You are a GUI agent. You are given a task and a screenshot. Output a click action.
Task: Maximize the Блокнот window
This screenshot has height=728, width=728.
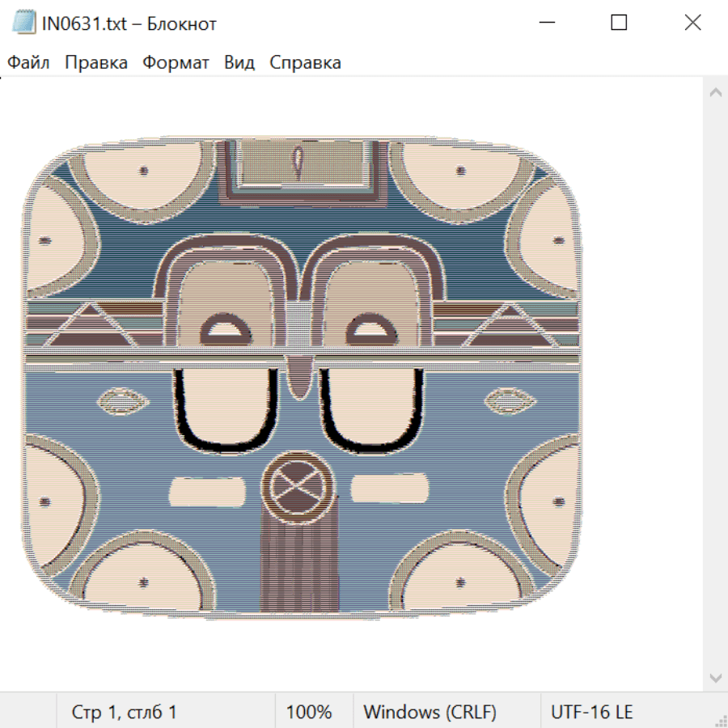tap(619, 23)
